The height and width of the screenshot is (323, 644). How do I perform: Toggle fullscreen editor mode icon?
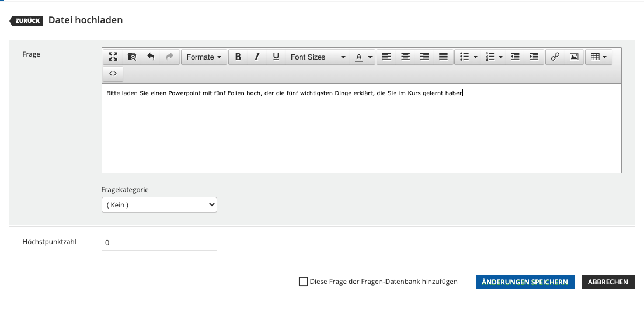coord(113,57)
